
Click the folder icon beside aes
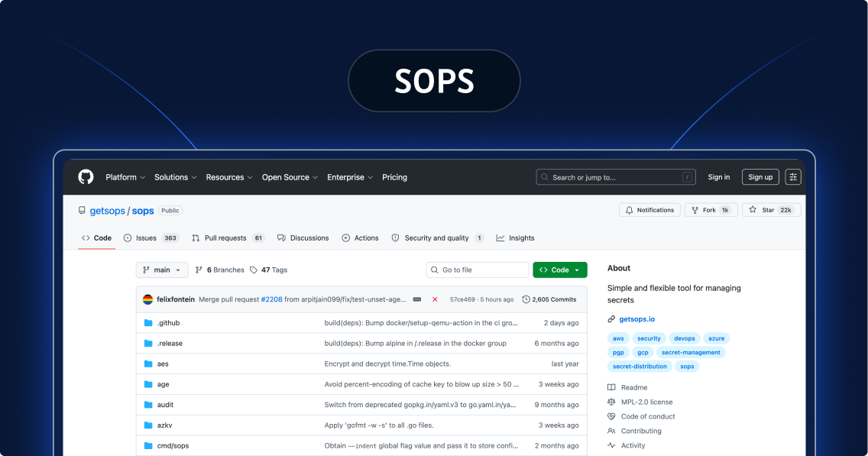pyautogui.click(x=148, y=364)
